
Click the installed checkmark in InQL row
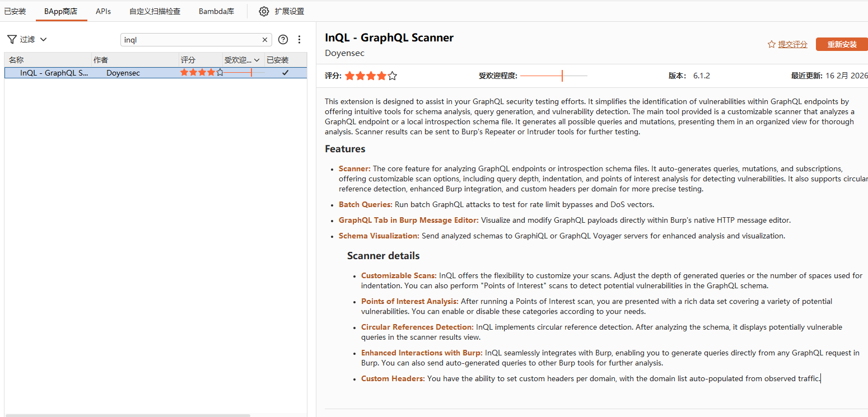coord(285,73)
